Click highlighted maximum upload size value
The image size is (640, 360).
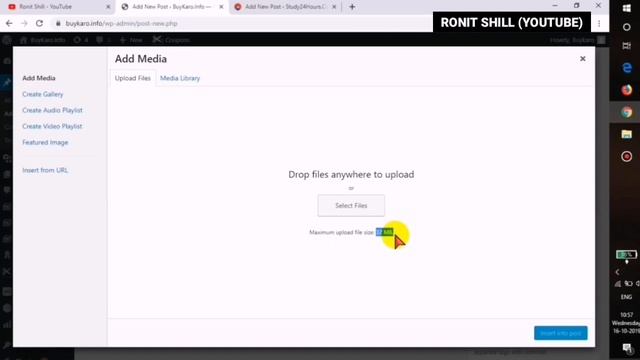point(384,232)
